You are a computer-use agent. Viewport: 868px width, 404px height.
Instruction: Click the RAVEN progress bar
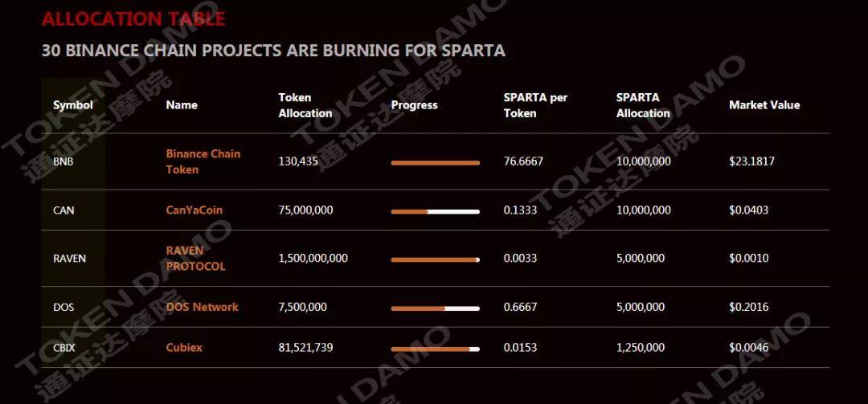point(435,259)
